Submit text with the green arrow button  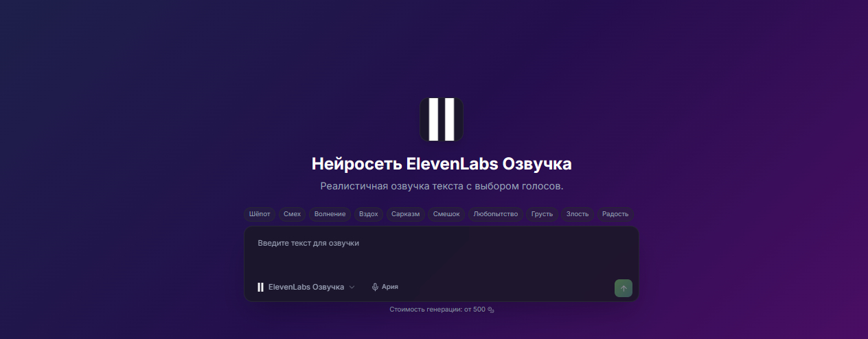pos(624,288)
